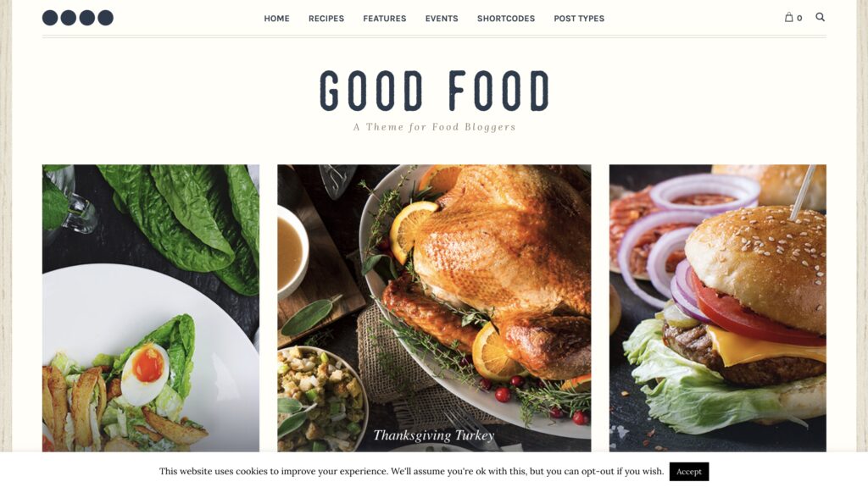Click the fourth dark circle social icon
Screen dimensions: 868x487
(106, 18)
